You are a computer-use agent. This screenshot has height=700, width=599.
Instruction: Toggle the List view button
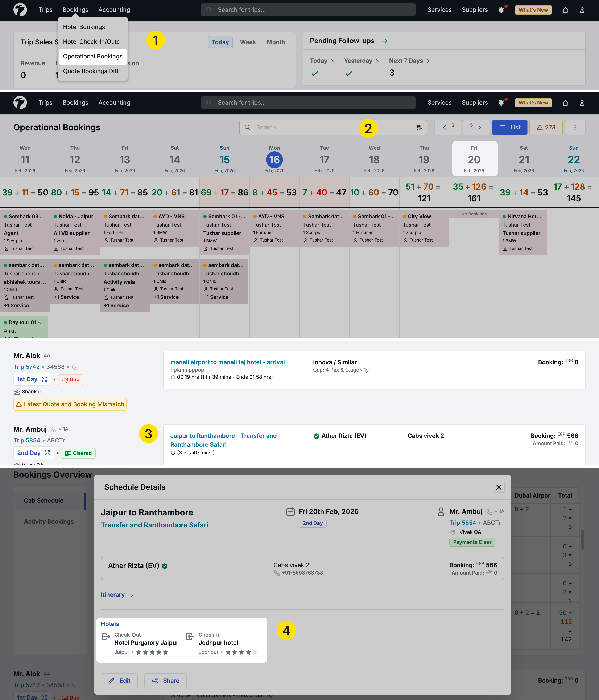tap(509, 127)
